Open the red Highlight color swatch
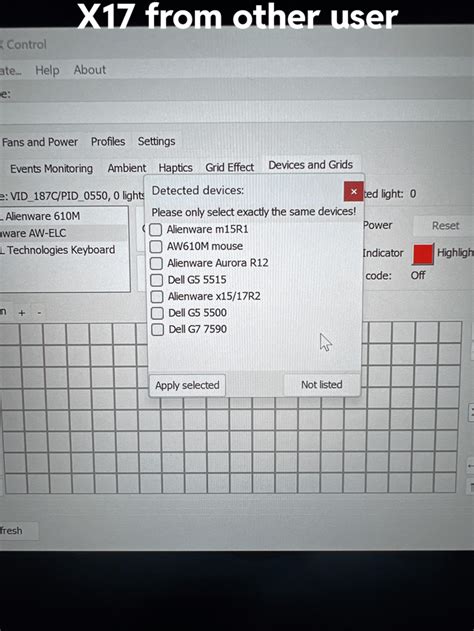 (423, 254)
